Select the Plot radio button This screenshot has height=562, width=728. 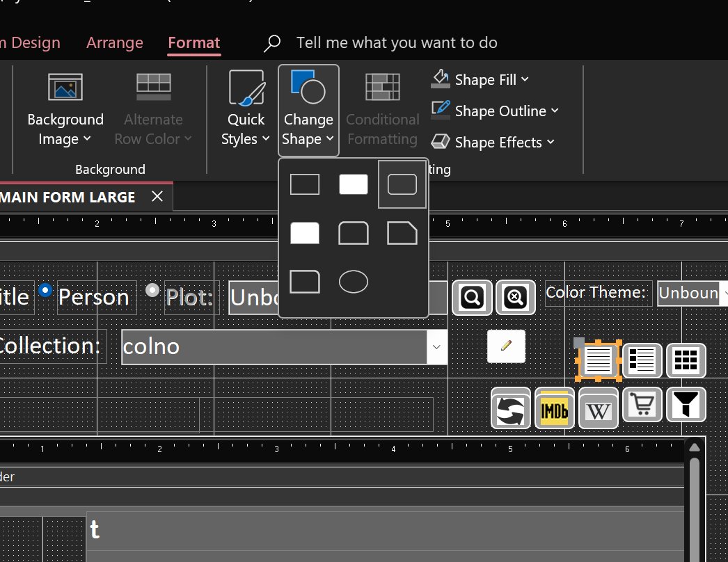152,290
